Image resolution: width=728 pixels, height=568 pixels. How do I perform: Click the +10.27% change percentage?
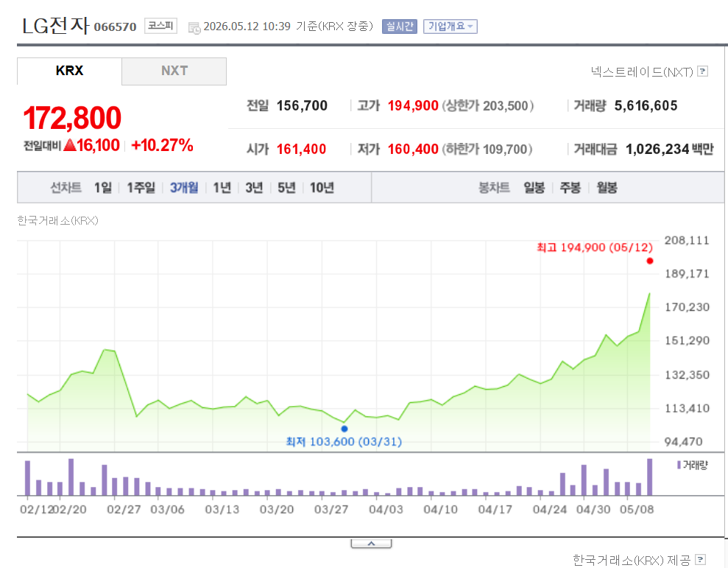[x=162, y=145]
